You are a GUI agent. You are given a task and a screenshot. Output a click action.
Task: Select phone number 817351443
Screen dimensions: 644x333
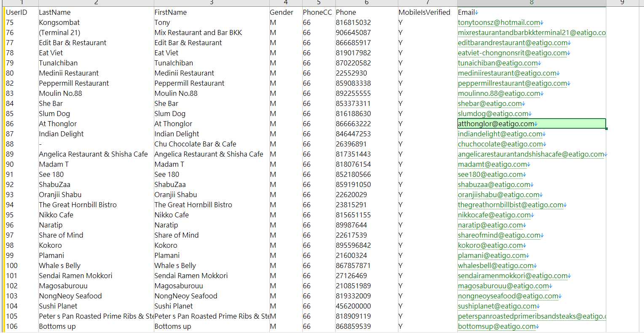367,154
